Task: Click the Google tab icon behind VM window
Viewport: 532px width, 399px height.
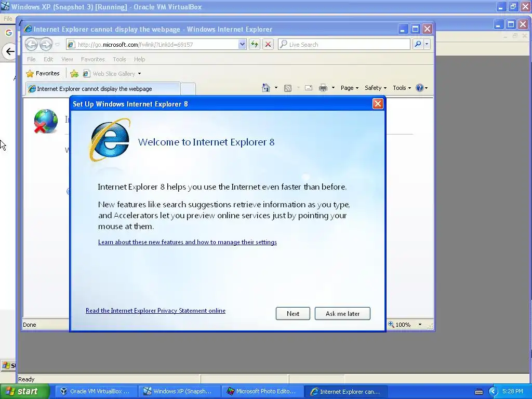Action: click(x=8, y=33)
